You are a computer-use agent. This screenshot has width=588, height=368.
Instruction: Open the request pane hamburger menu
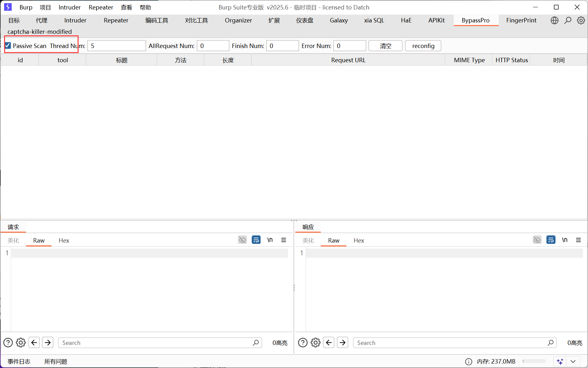tap(284, 240)
